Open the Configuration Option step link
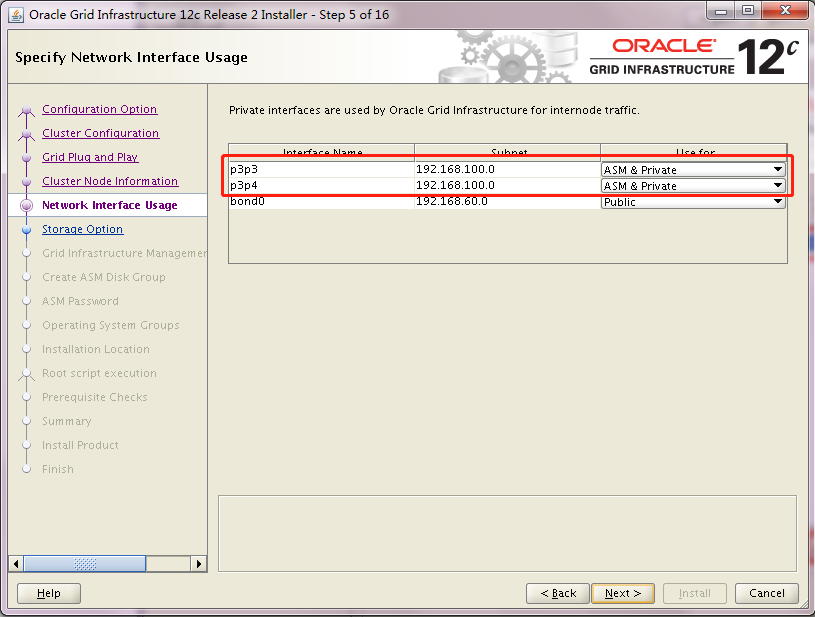815x617 pixels. pos(99,109)
